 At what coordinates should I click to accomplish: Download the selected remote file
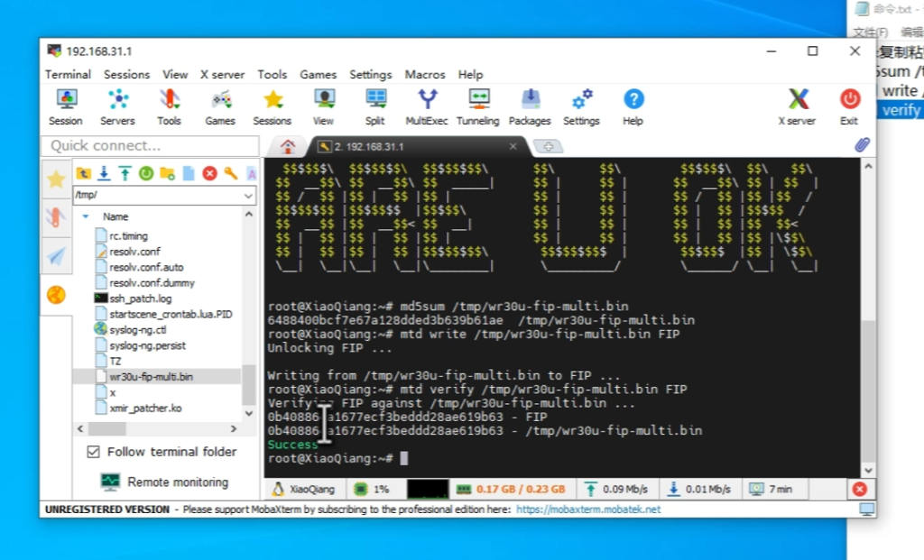[105, 173]
